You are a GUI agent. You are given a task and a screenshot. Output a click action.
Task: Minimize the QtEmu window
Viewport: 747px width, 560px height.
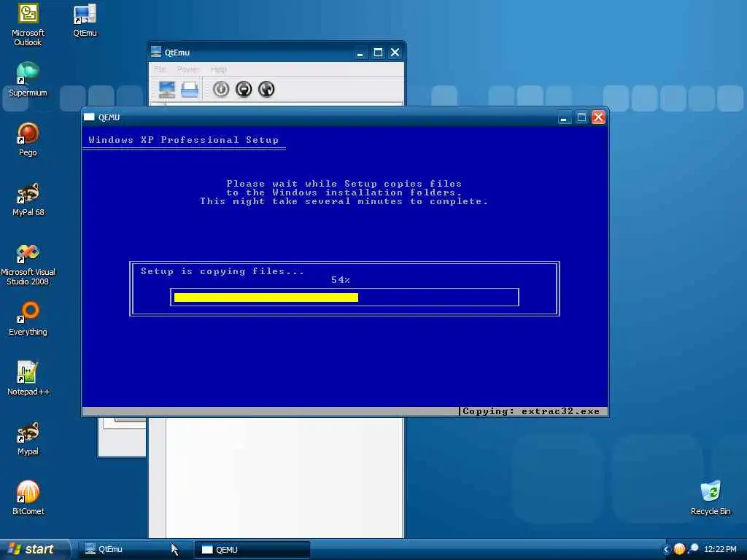click(360, 52)
